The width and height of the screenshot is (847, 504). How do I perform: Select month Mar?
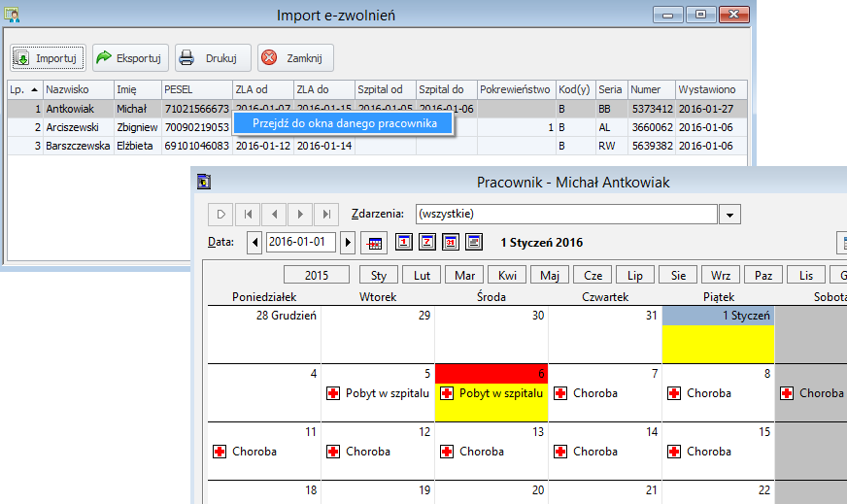464,275
